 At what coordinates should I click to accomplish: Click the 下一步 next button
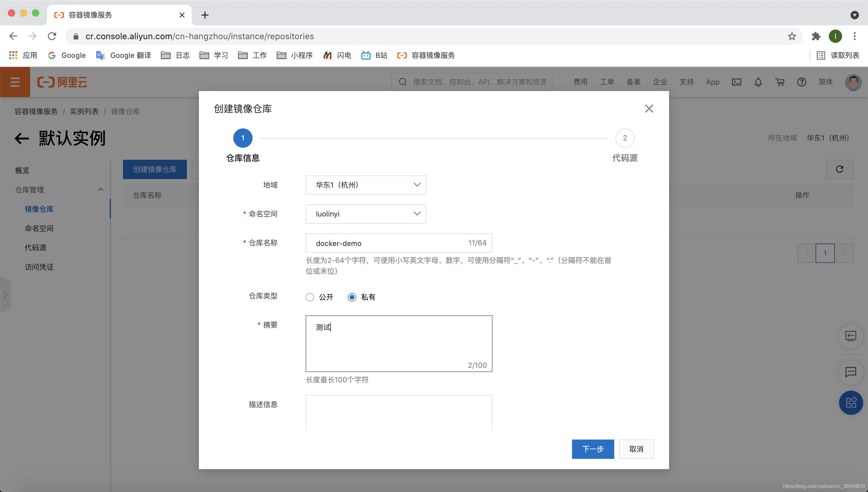click(593, 449)
